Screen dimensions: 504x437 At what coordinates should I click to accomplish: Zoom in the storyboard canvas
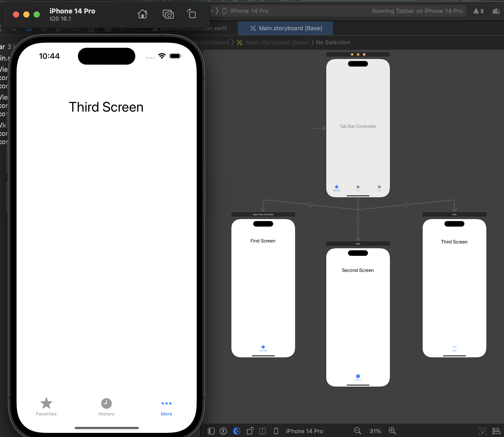tap(392, 431)
